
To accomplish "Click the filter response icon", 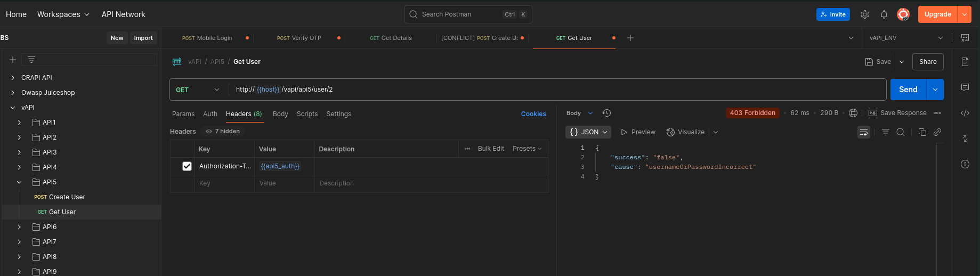I will [x=886, y=132].
